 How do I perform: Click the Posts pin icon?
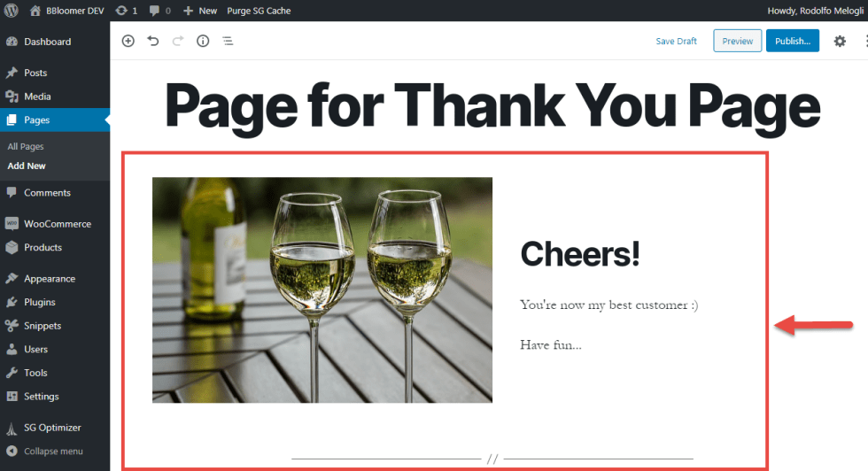click(12, 73)
